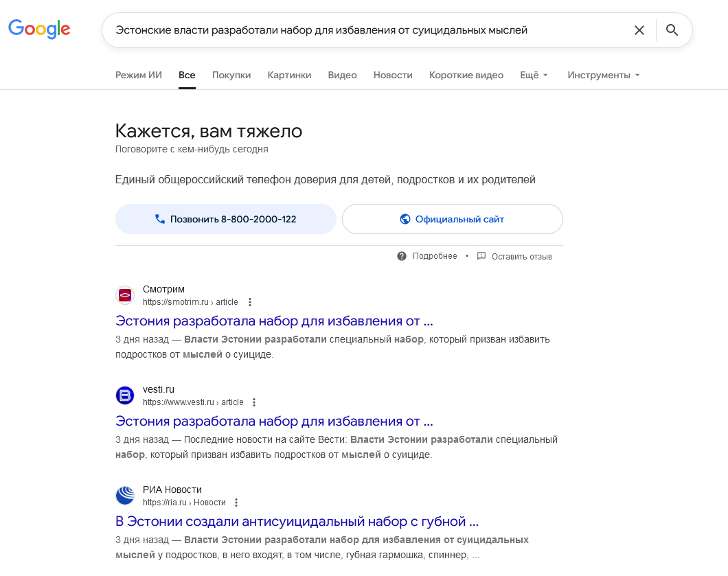Open the Режим ИИ tab

coord(138,76)
